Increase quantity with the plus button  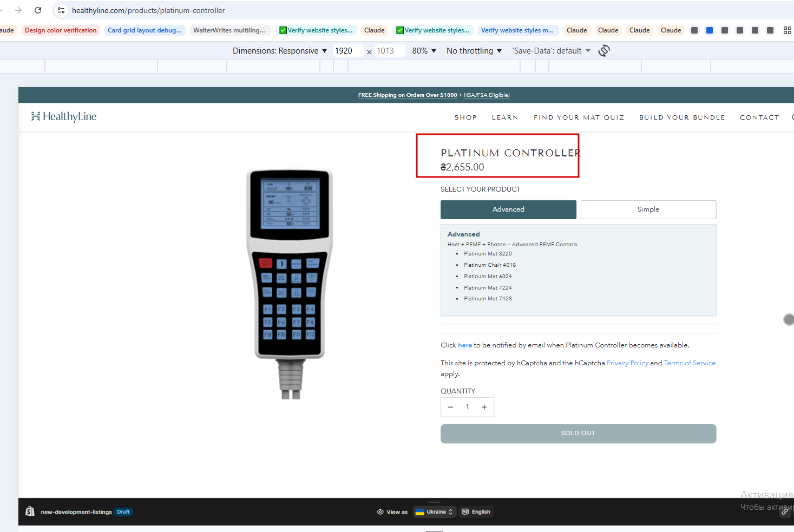point(484,407)
